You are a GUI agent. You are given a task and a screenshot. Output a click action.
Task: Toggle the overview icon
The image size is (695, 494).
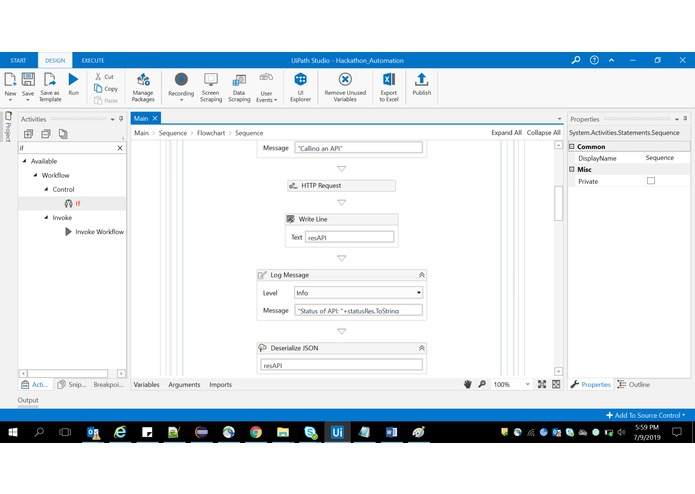tap(556, 384)
